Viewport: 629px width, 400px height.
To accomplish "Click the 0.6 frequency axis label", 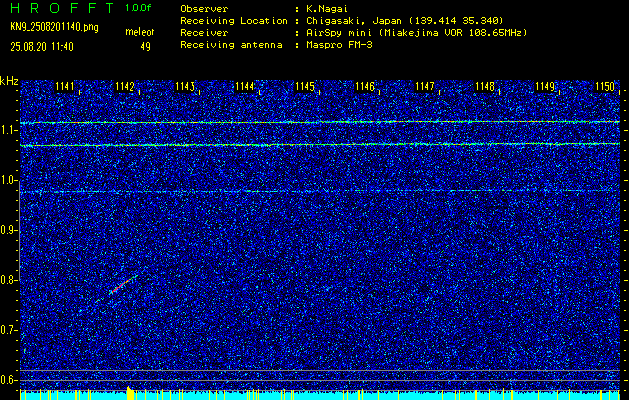I will pos(8,380).
